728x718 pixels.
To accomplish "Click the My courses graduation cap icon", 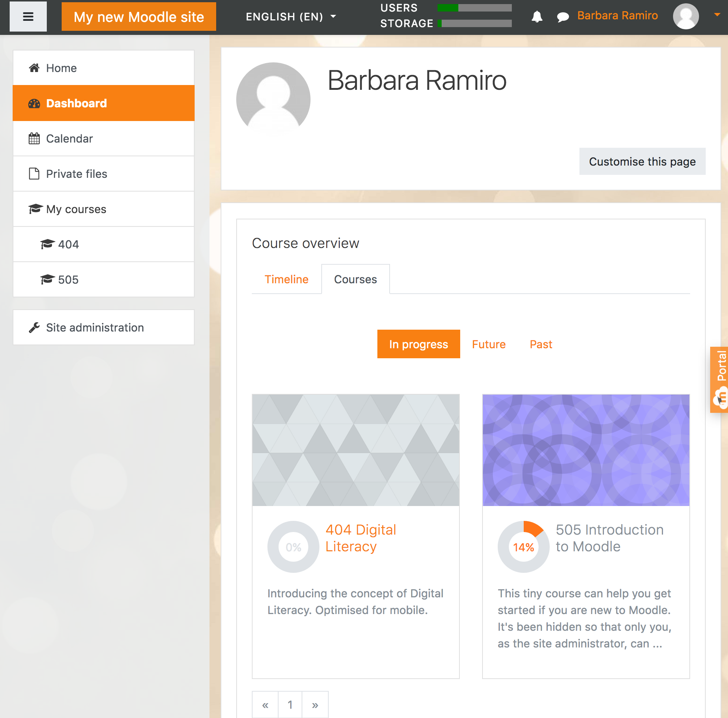I will [35, 209].
